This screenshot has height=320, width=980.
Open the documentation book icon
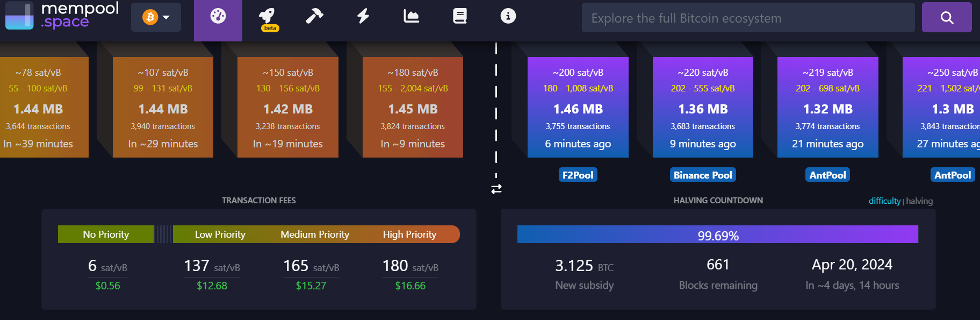[459, 16]
